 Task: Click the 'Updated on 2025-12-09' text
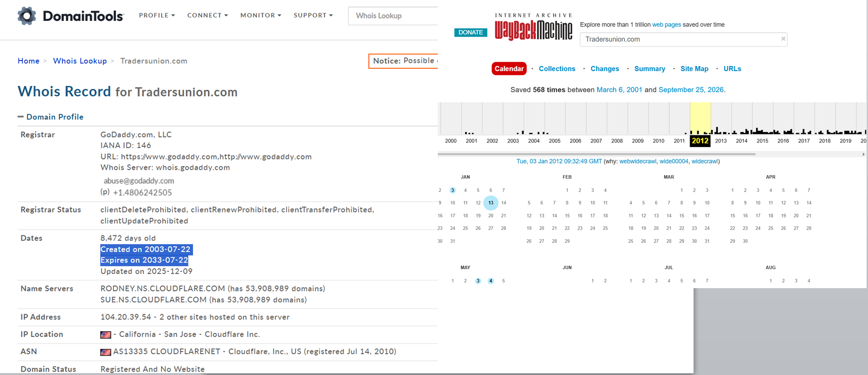coord(147,272)
